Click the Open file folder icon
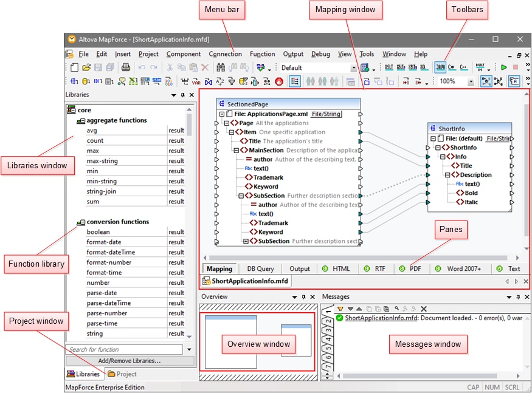532x393 pixels. [x=87, y=68]
